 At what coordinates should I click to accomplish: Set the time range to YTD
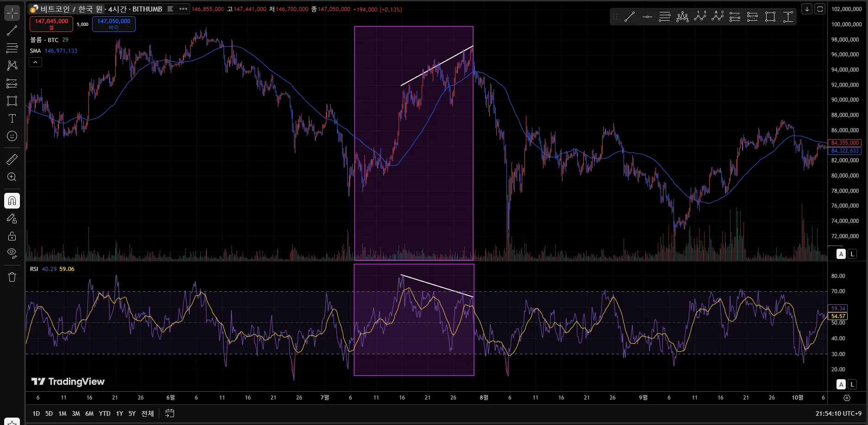click(x=105, y=413)
